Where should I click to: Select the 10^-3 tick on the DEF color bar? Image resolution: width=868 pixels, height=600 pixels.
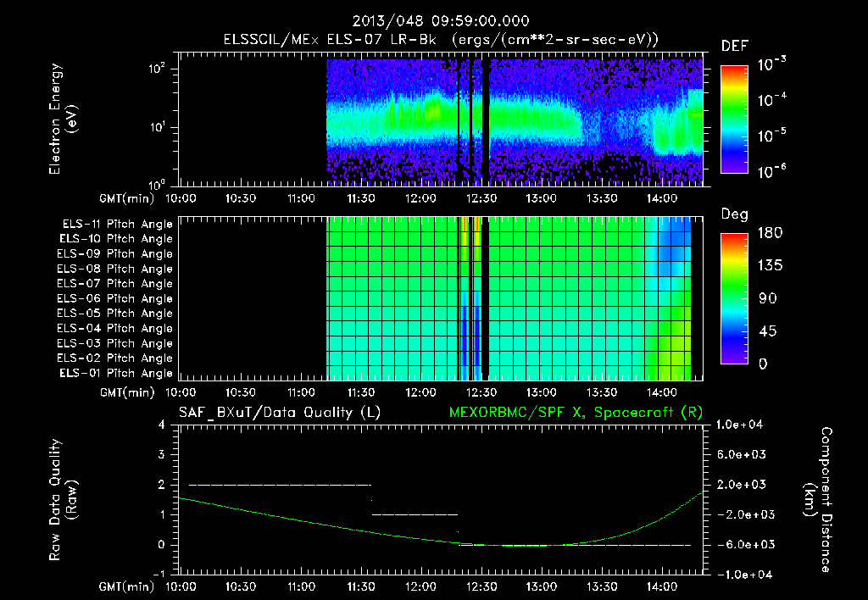point(771,64)
